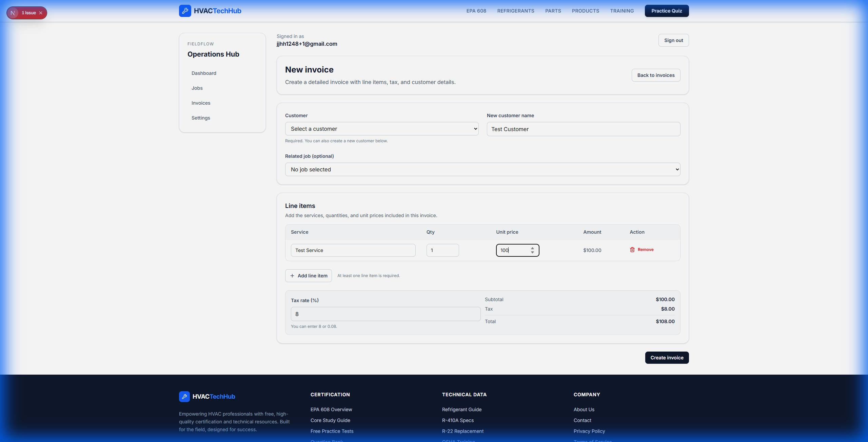Screen dimensions: 868x442
Task: Click the trash icon to remove line item
Action: click(632, 250)
